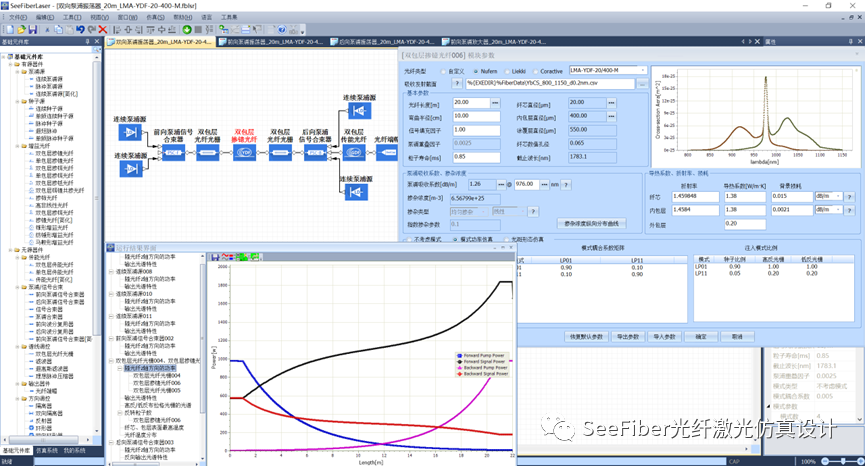The height and width of the screenshot is (466, 865).
Task: Click the zoom slider in status bar
Action: click(843, 461)
